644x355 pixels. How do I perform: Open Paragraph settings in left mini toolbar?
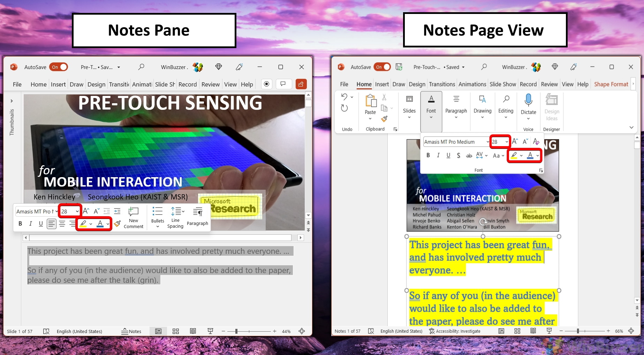197,217
